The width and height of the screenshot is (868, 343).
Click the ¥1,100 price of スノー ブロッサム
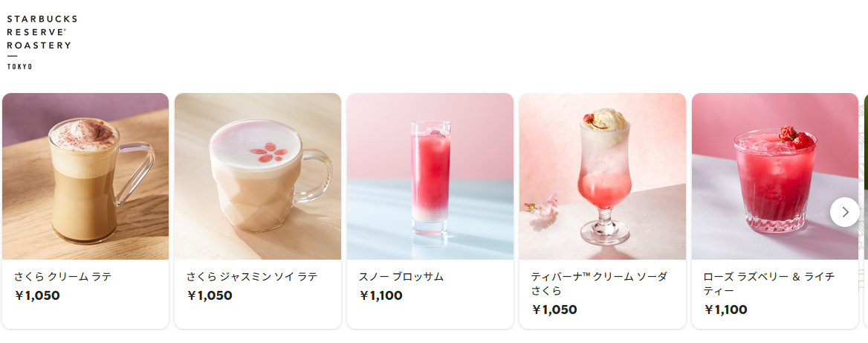[380, 295]
